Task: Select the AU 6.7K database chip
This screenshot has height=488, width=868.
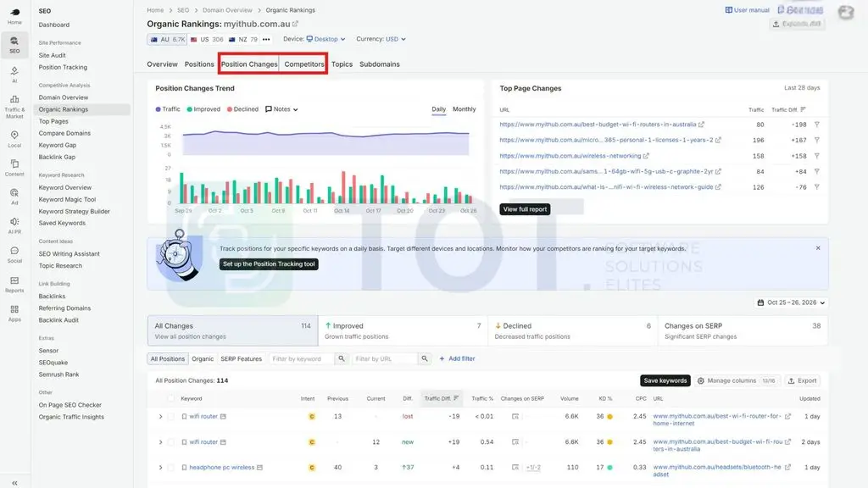Action: point(167,39)
